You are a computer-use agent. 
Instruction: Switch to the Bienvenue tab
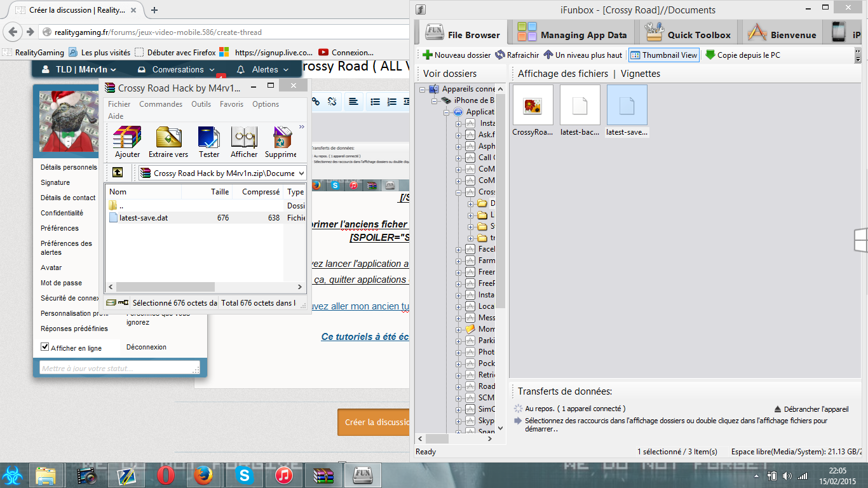782,33
